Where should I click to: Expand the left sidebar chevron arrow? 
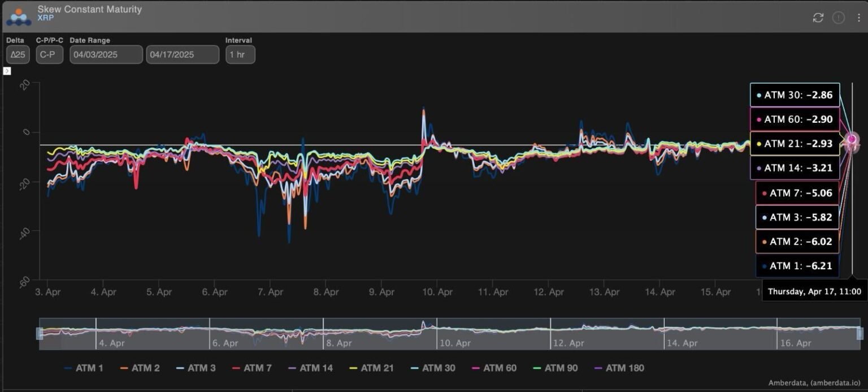[6, 71]
